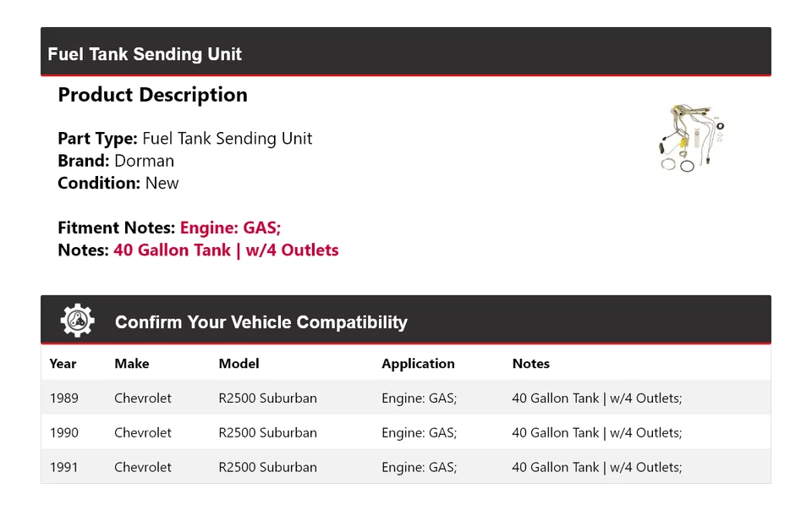
Task: Select the 1989 year cell
Action: click(63, 398)
